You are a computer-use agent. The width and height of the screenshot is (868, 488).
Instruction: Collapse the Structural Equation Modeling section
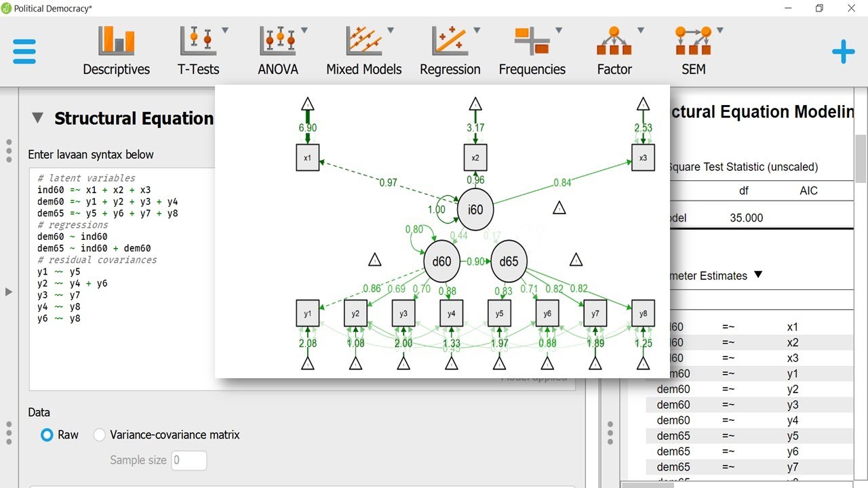(x=38, y=118)
